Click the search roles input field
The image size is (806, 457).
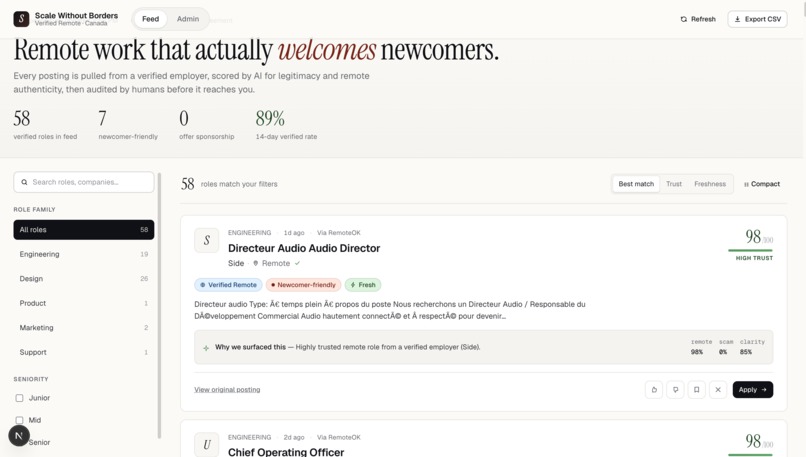pos(84,182)
